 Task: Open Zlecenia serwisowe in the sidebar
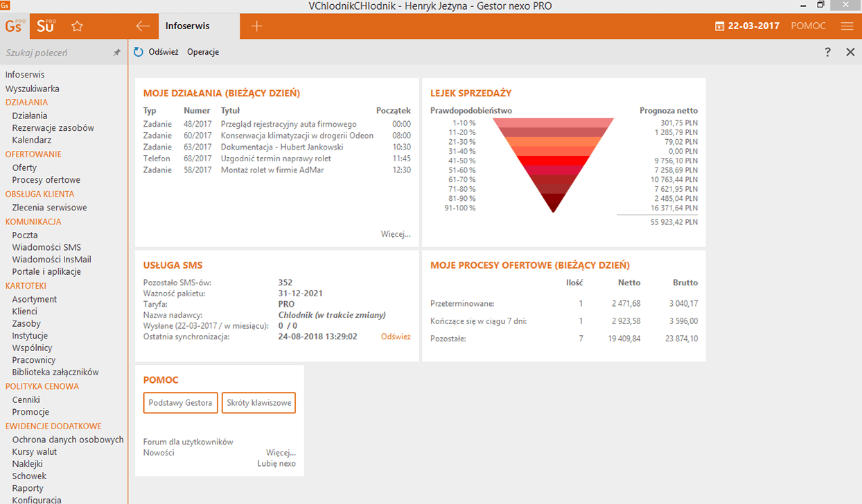click(49, 208)
